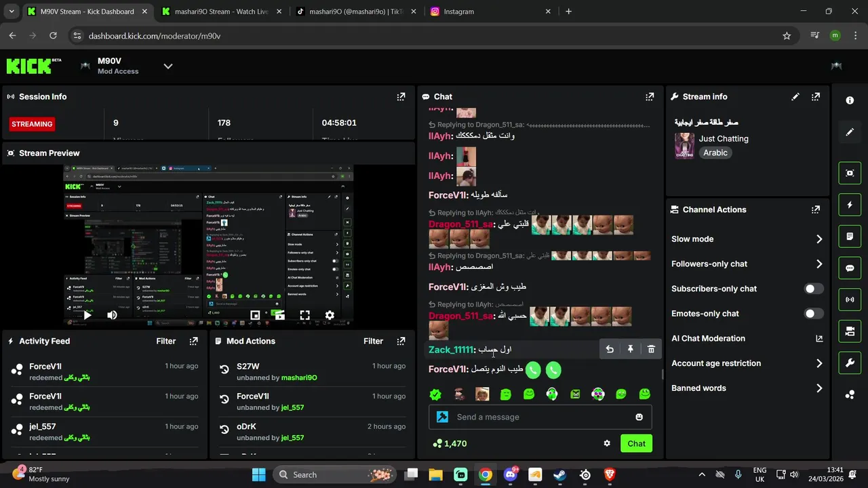Reload the browser page
Screen dimensions: 868x488
click(54, 36)
